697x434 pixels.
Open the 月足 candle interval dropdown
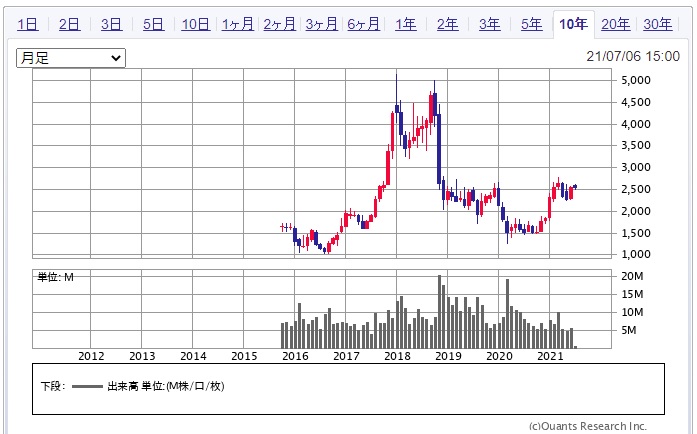coord(71,58)
